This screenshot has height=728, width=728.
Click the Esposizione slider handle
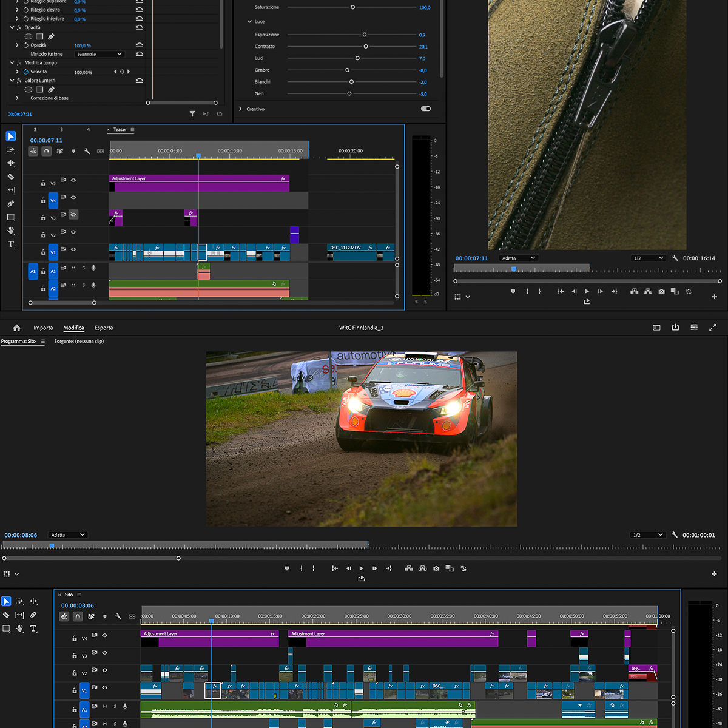coord(364,35)
